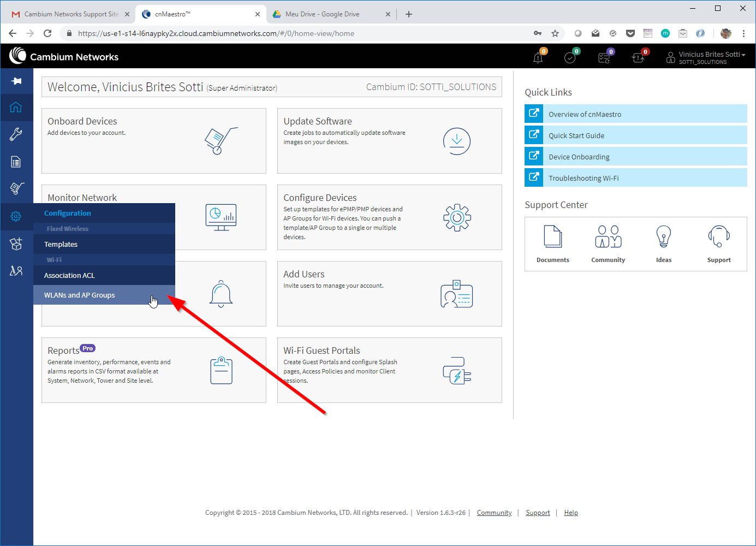Open Quick Start Guide quick link
This screenshot has width=756, height=546.
coord(636,135)
